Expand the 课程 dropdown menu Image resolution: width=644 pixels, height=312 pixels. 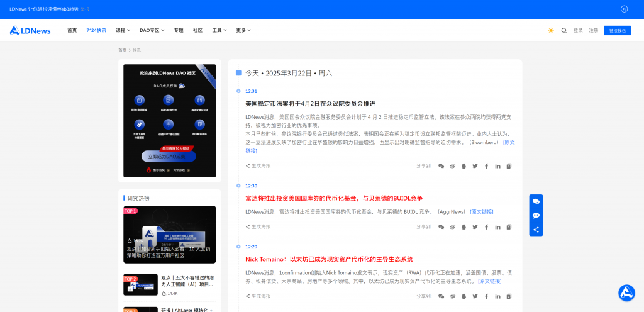(x=123, y=30)
